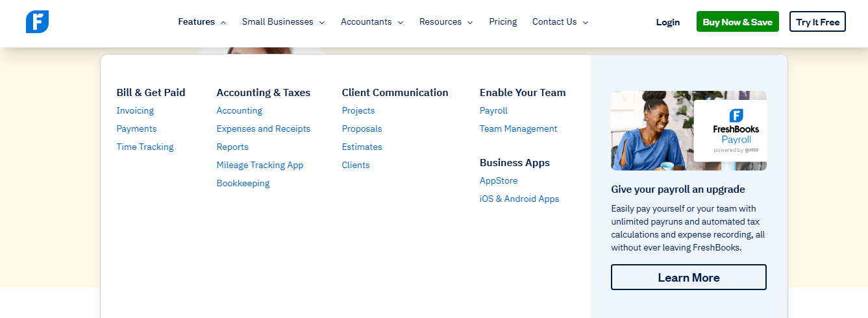Click the FreshBooks Payroll promo image
Screen dimensions: 868x318
pyautogui.click(x=689, y=130)
